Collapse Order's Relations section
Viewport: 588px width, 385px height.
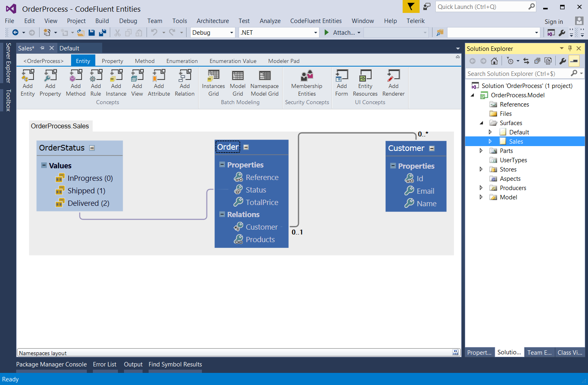222,214
